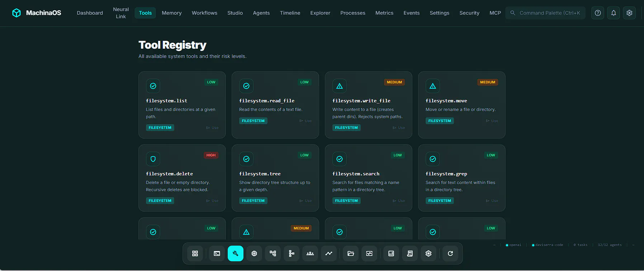
Task: Open the dashboard grid icon in the bottom dock
Action: (195, 253)
